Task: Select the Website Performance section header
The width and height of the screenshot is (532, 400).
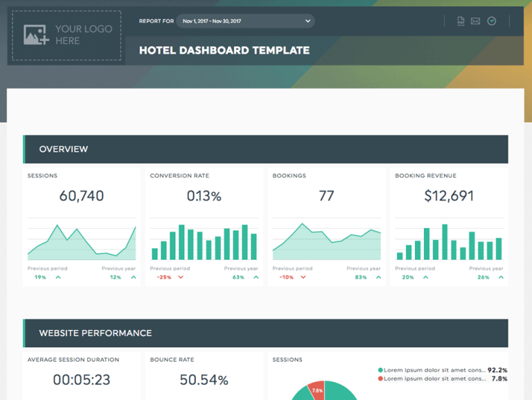Action: tap(265, 333)
